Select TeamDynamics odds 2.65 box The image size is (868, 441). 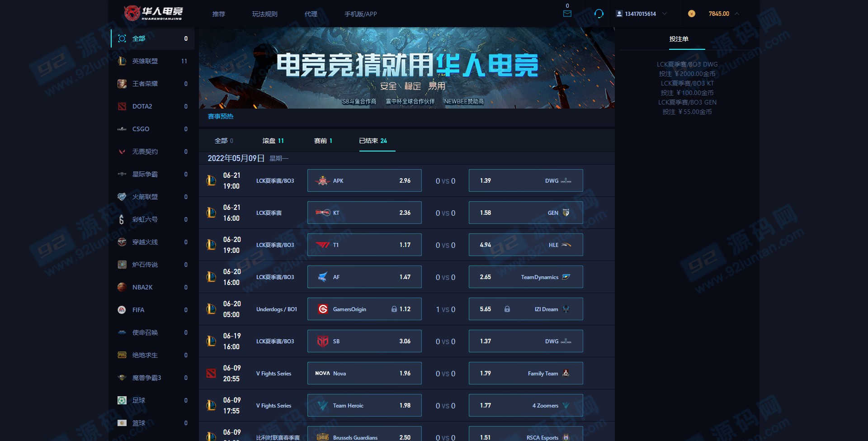526,277
